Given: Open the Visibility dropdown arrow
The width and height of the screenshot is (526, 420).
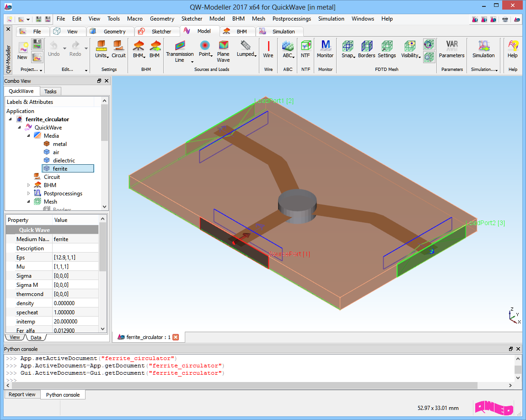Looking at the screenshot, I should coord(420,57).
